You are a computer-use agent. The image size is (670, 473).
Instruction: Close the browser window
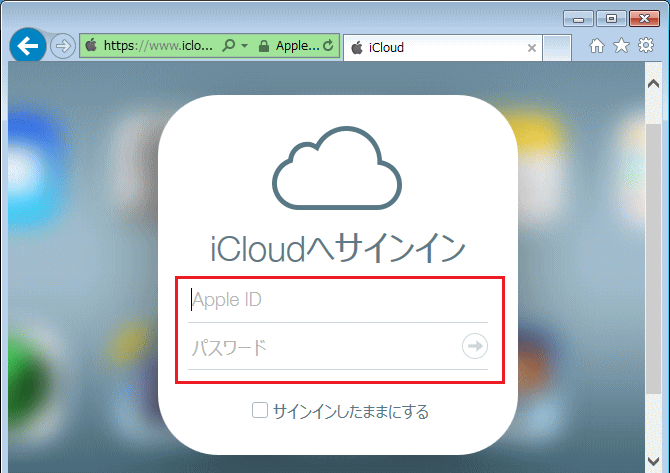point(644,19)
